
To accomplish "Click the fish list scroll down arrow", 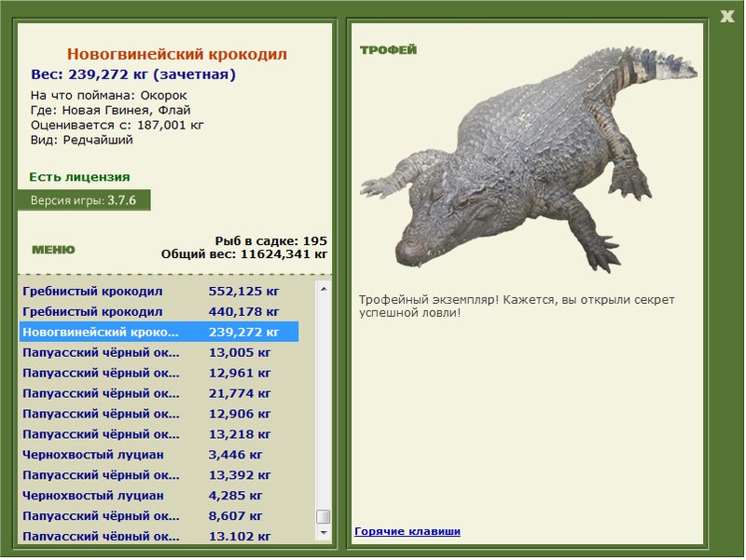I will coord(324,533).
